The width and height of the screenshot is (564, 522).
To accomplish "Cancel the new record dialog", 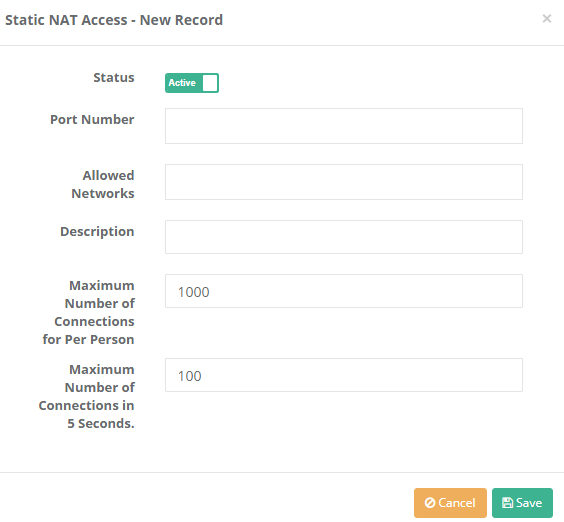I will click(x=450, y=503).
